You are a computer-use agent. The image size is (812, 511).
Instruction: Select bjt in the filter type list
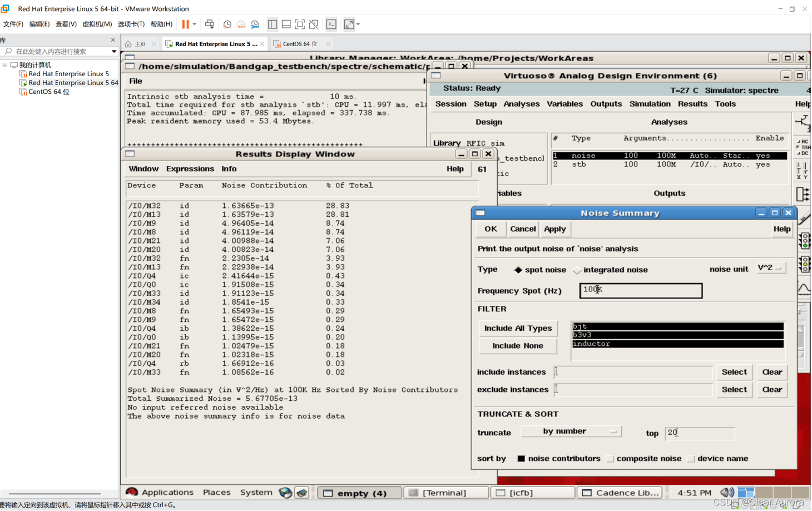[677, 326]
